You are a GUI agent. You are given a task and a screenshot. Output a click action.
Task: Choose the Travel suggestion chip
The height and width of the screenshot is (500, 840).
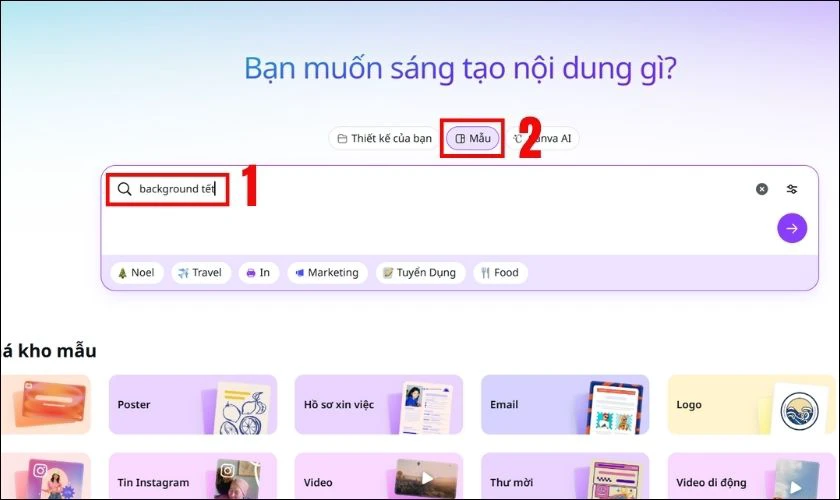(x=200, y=273)
